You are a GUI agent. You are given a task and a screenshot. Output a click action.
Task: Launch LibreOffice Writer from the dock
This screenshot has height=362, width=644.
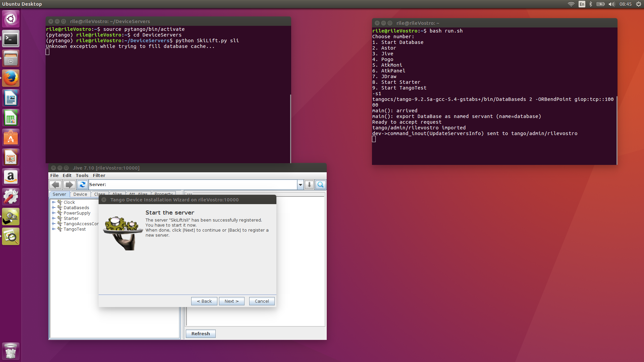11,98
